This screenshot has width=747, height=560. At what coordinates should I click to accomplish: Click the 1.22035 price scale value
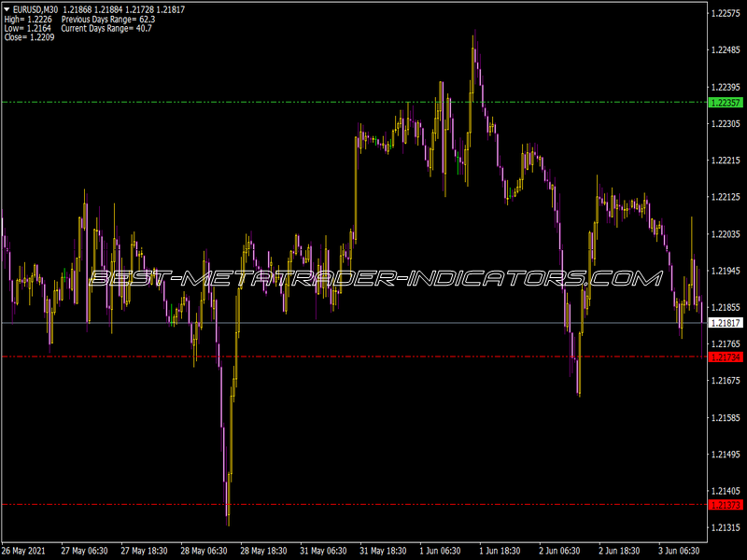click(726, 234)
